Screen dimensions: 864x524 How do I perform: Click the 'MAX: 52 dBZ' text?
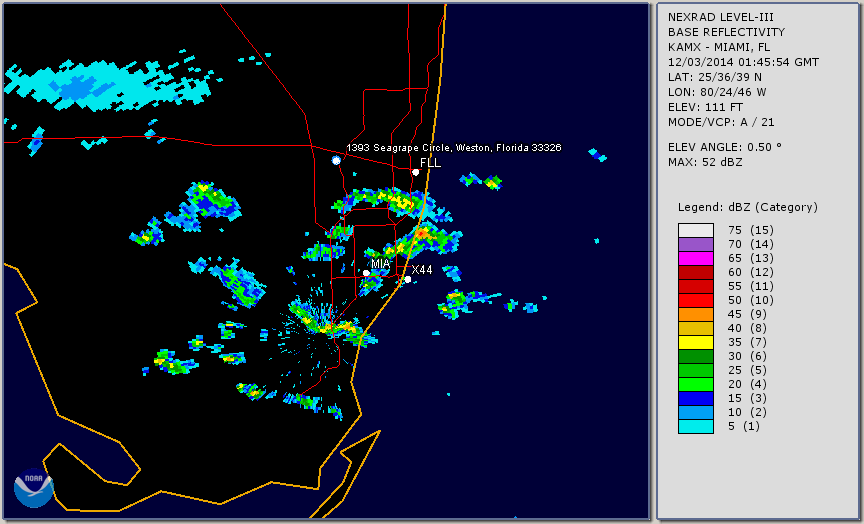click(x=705, y=163)
